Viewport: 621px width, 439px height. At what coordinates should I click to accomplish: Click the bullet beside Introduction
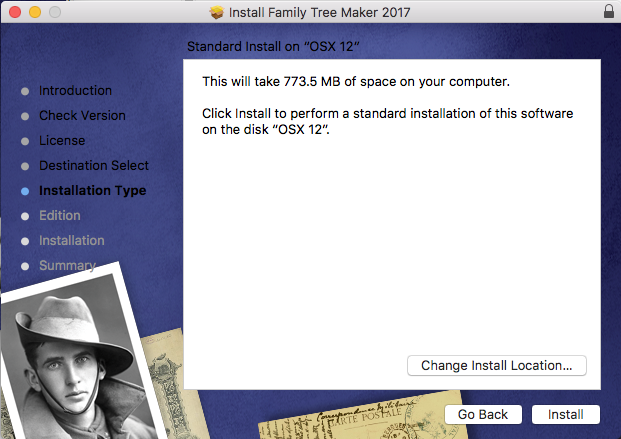[x=25, y=92]
